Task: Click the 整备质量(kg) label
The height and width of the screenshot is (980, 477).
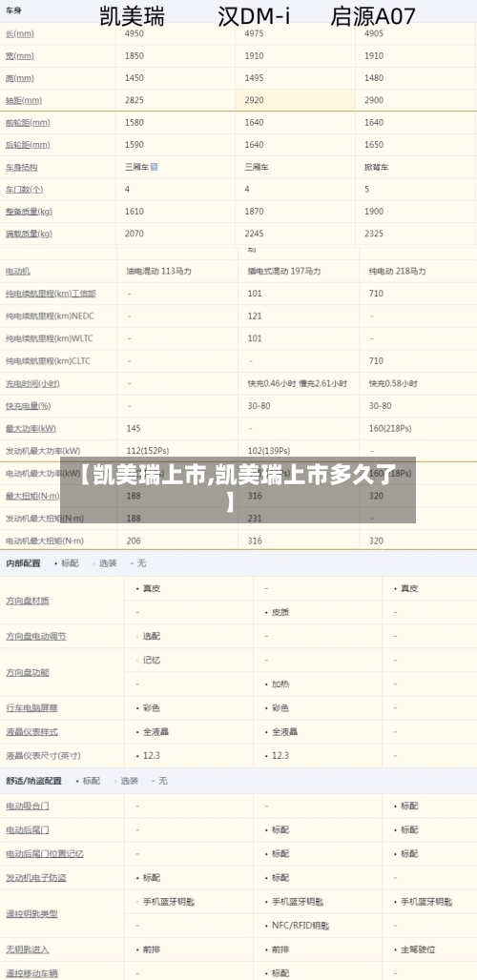Action: [29, 212]
